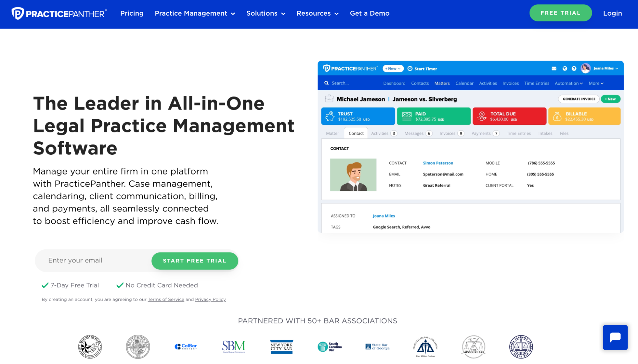Image resolution: width=638 pixels, height=364 pixels.
Task: Click the Search field in app preview
Action: point(340,83)
